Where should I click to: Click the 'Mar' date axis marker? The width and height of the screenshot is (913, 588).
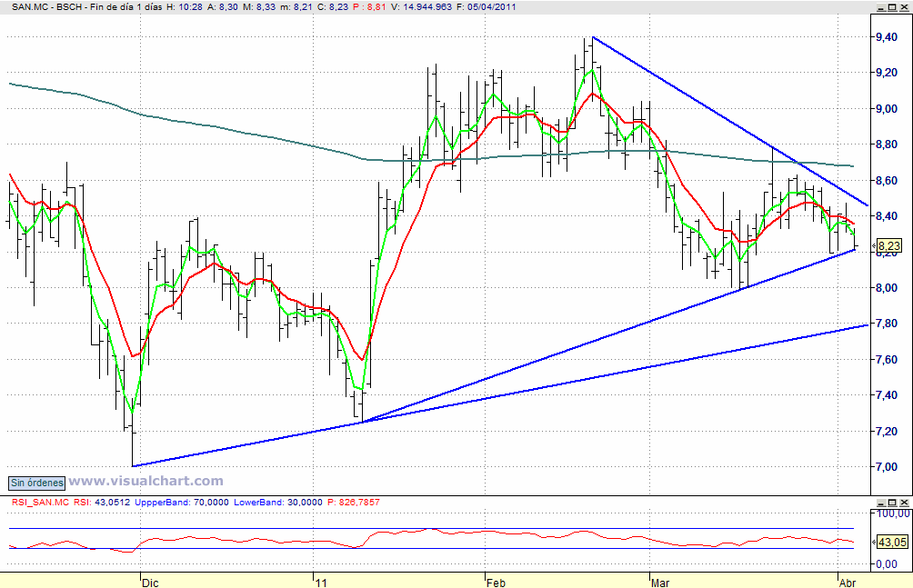pyautogui.click(x=660, y=583)
